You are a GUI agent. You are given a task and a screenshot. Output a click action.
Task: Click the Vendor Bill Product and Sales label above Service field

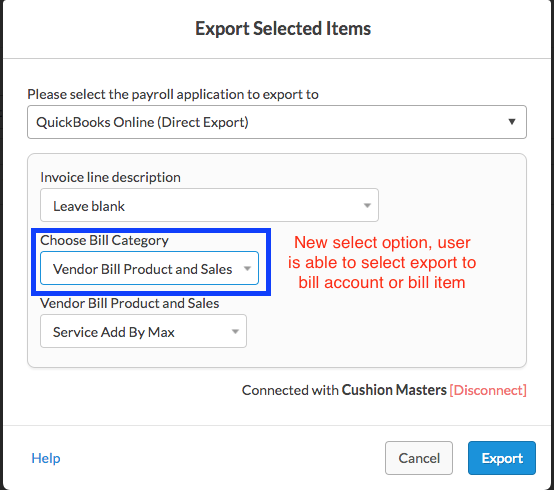coord(130,303)
